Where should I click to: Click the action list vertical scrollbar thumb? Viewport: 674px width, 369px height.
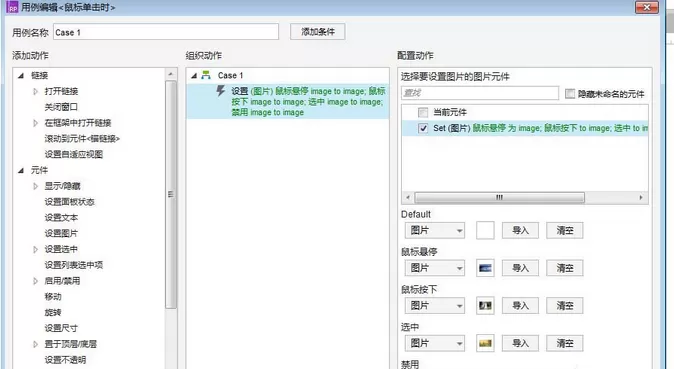tap(171, 194)
